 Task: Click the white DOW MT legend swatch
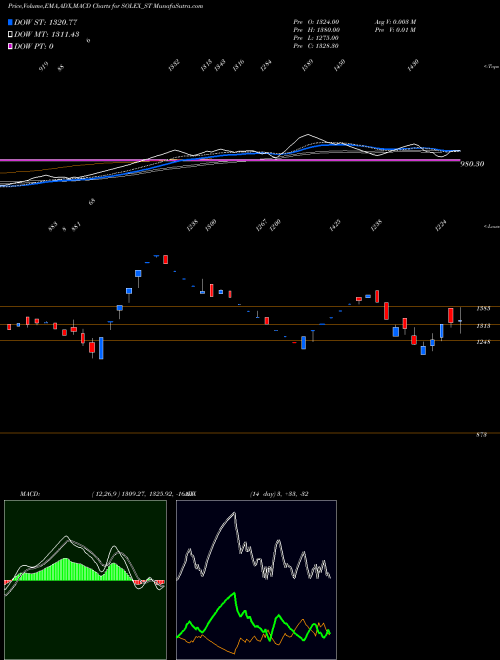pyautogui.click(x=11, y=34)
